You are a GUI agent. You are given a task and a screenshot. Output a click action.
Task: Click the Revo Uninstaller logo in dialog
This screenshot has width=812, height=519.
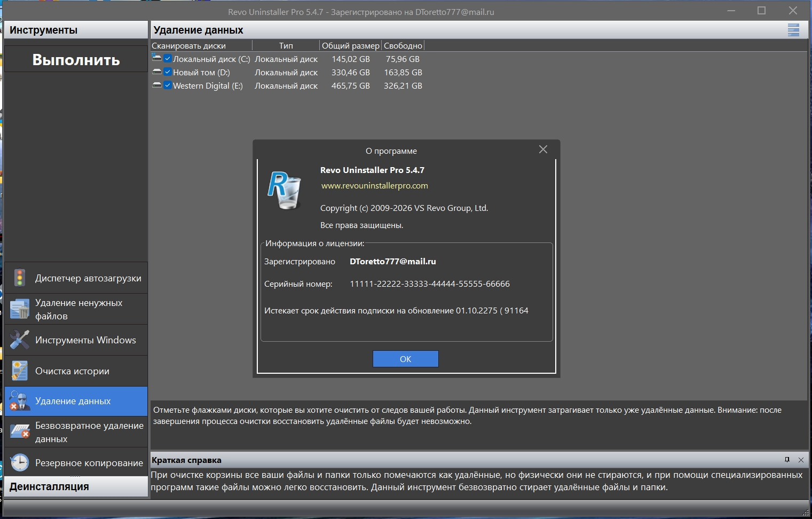pyautogui.click(x=284, y=190)
